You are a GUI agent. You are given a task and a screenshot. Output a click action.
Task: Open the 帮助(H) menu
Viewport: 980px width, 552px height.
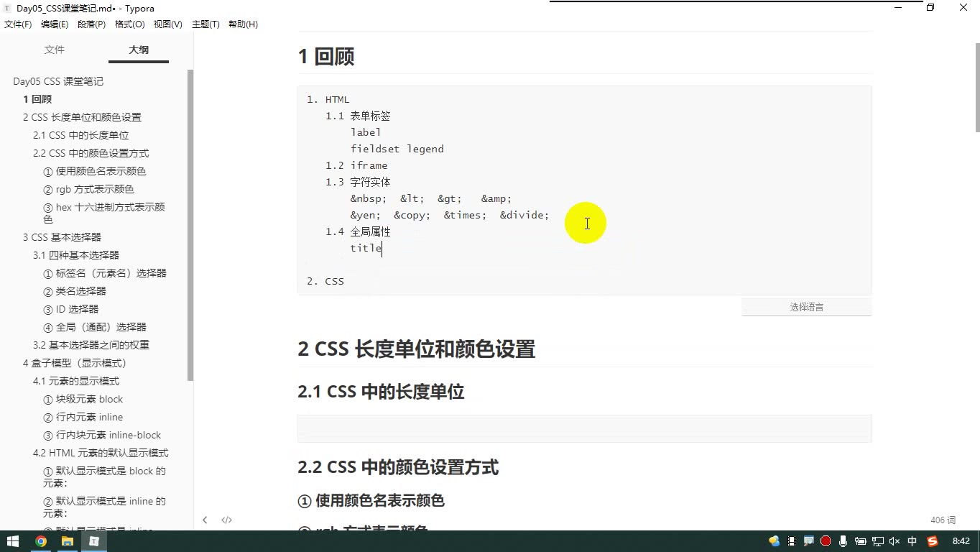click(243, 24)
